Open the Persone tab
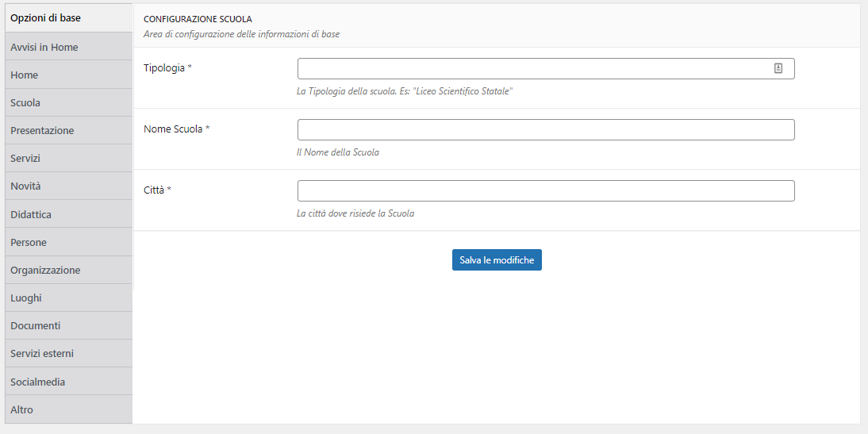The width and height of the screenshot is (868, 434). tap(69, 242)
